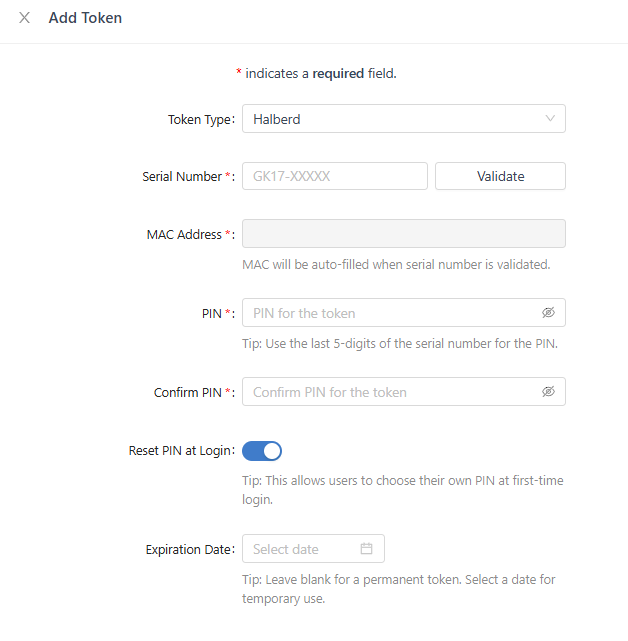Show PIN using the eye icon
This screenshot has height=641, width=628.
point(548,313)
